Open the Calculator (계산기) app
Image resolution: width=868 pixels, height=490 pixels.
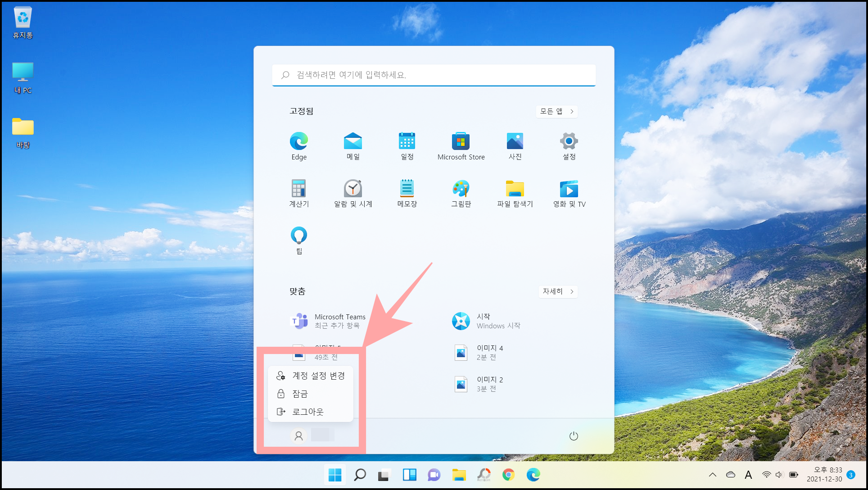pos(298,193)
